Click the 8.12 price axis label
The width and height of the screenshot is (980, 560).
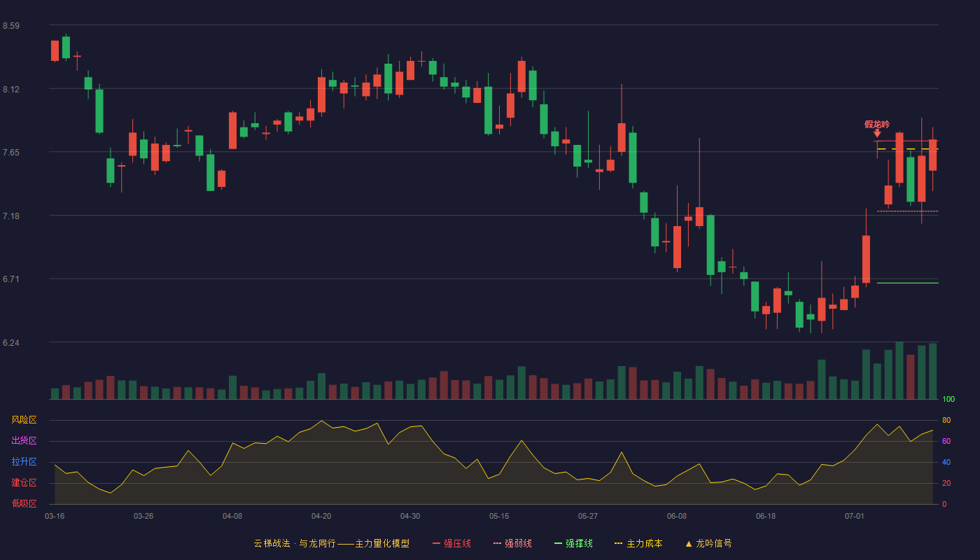(11, 90)
